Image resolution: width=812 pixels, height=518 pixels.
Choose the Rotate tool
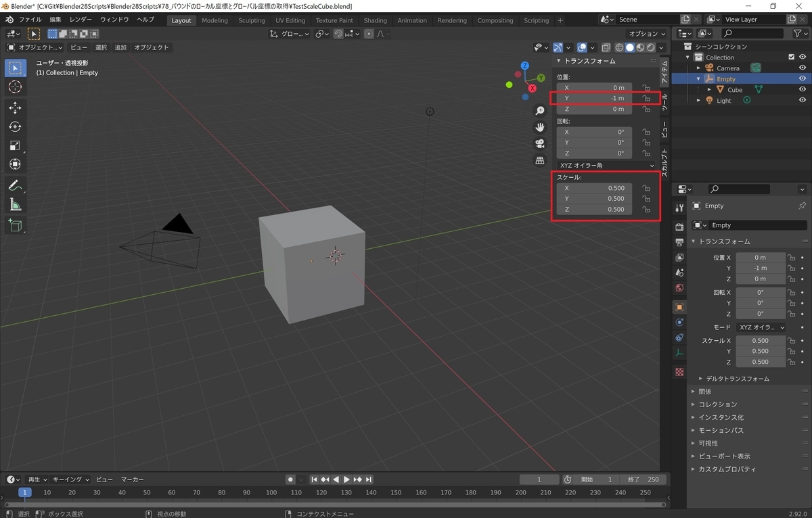pyautogui.click(x=16, y=126)
